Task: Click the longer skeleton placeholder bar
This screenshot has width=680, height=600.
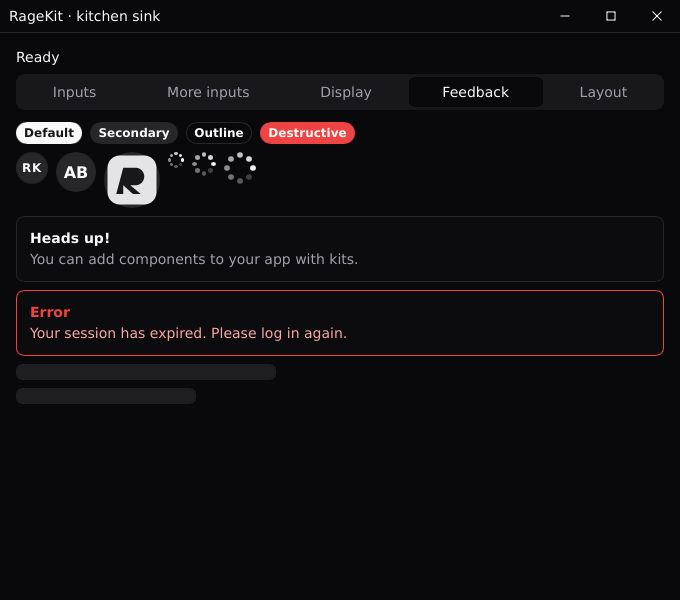Action: (146, 372)
